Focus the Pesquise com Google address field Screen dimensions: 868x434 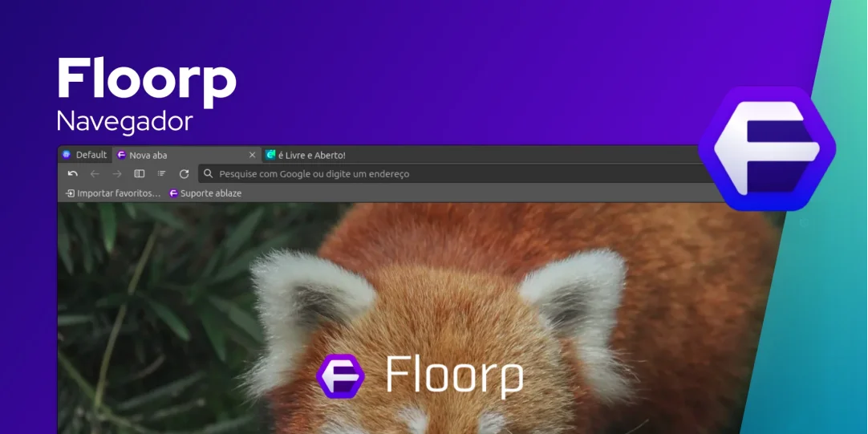point(454,174)
